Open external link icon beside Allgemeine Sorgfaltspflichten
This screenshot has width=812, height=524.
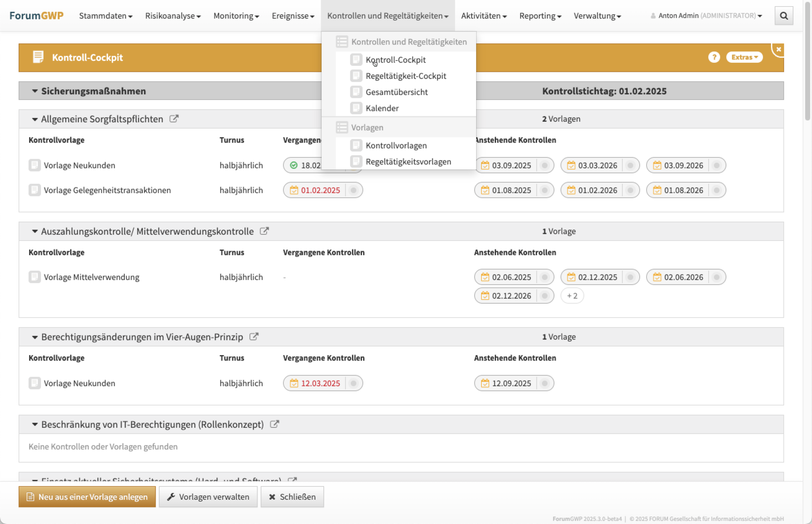click(174, 119)
